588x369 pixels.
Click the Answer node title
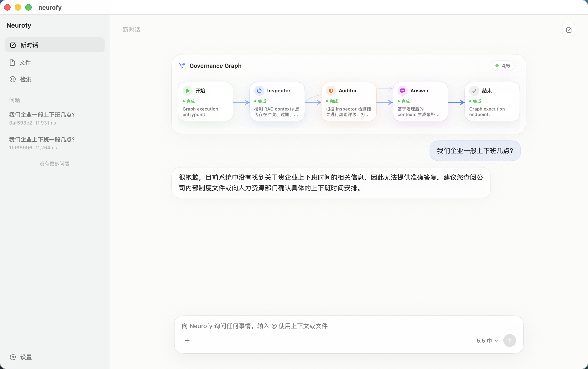[x=419, y=91]
